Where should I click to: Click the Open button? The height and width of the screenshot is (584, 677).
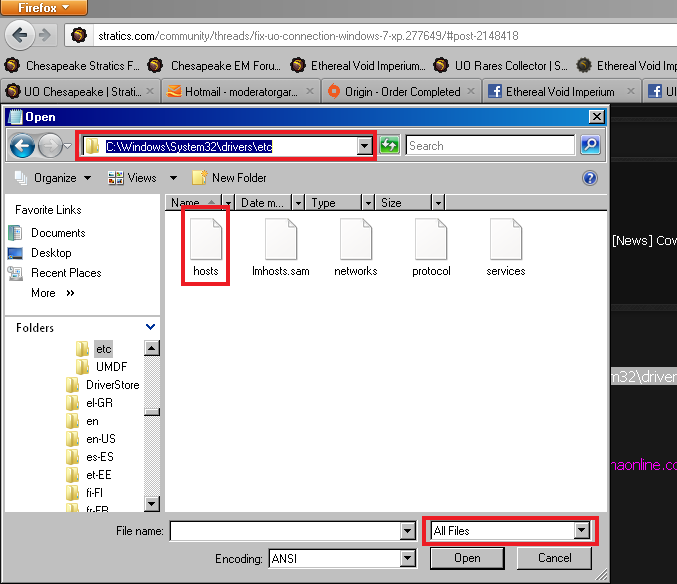point(467,558)
